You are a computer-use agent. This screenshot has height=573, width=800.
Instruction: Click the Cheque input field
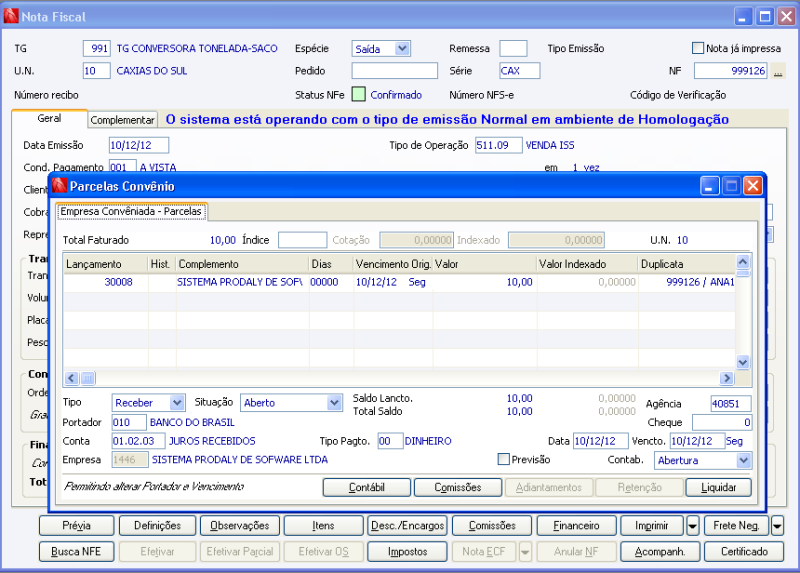point(721,422)
